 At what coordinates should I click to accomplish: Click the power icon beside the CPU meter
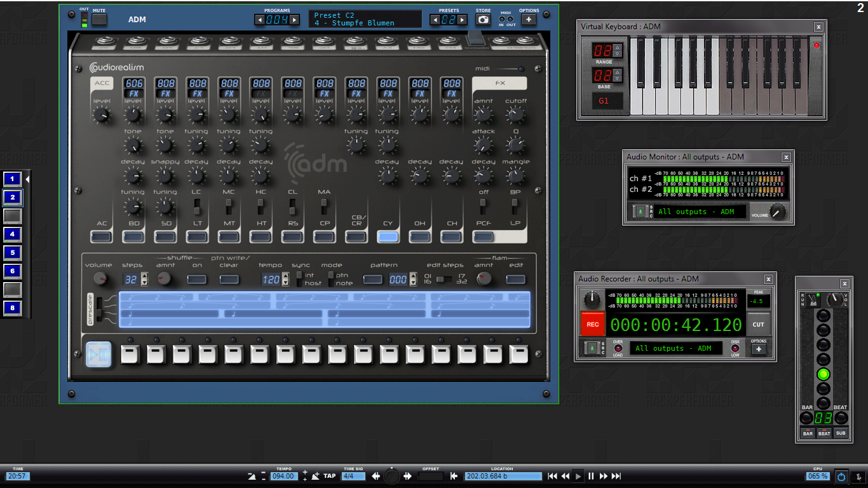coord(841,476)
